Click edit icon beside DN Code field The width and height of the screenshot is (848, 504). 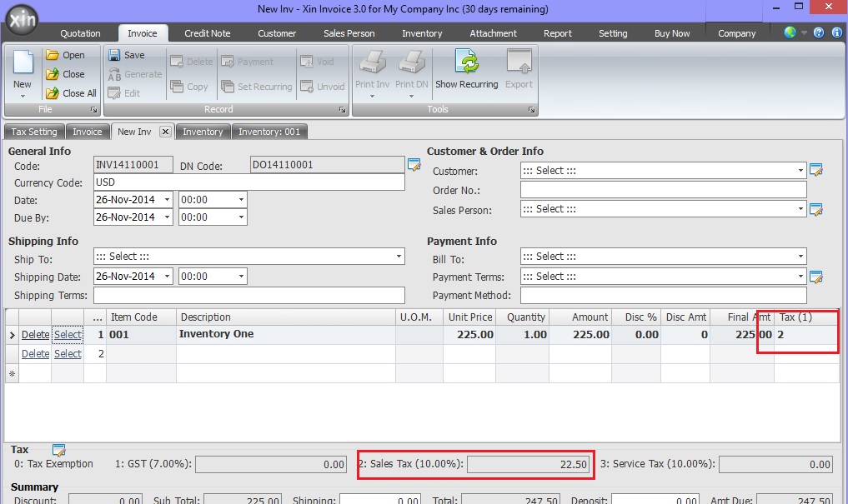tap(414, 165)
